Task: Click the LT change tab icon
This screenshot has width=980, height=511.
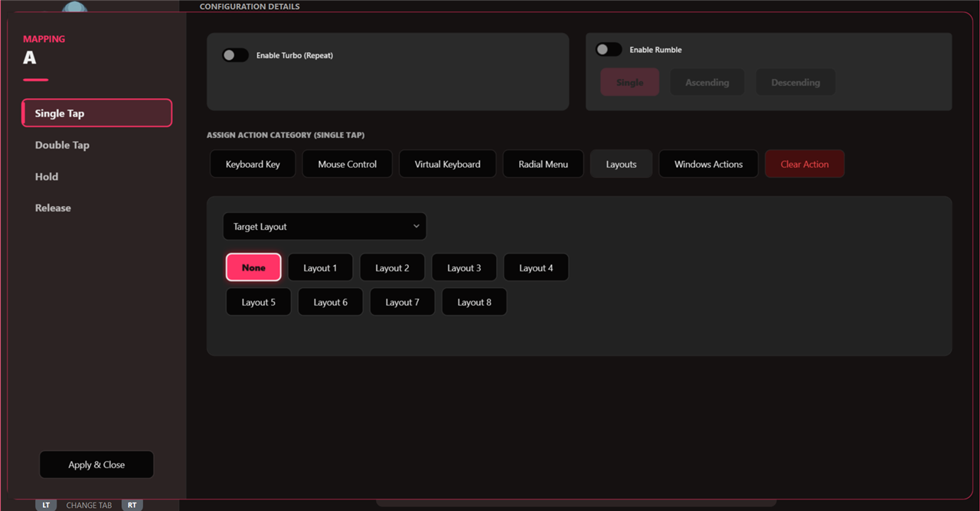Action: coord(46,505)
